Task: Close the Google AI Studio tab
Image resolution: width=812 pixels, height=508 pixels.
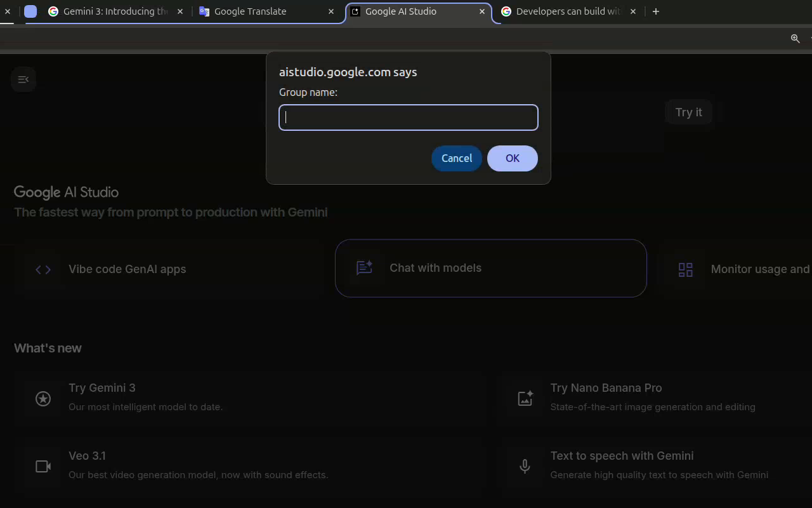Action: (x=482, y=11)
